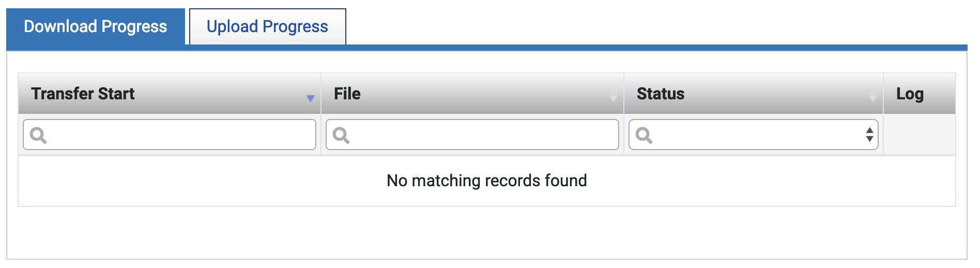Screen dimensions: 980x268
Task: Click the Status dropdown up-down arrows
Action: point(869,135)
